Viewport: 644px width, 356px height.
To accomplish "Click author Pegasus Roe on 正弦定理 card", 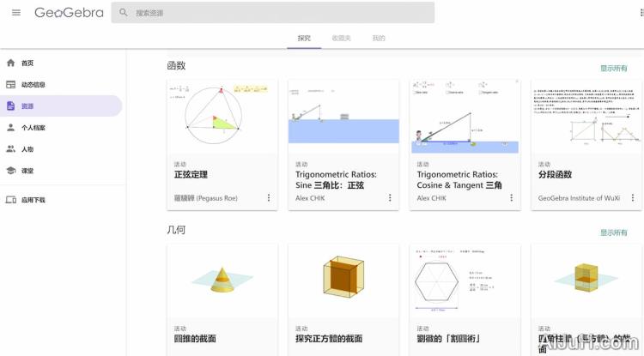I will click(x=206, y=198).
